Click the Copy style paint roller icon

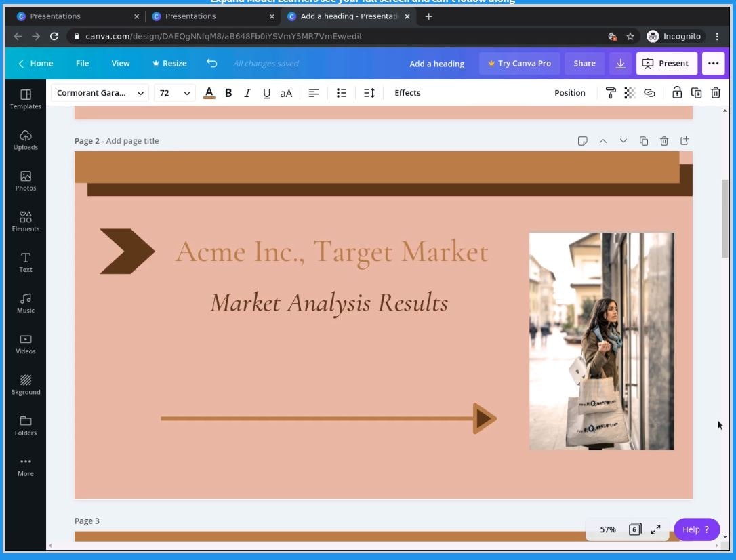coord(610,93)
